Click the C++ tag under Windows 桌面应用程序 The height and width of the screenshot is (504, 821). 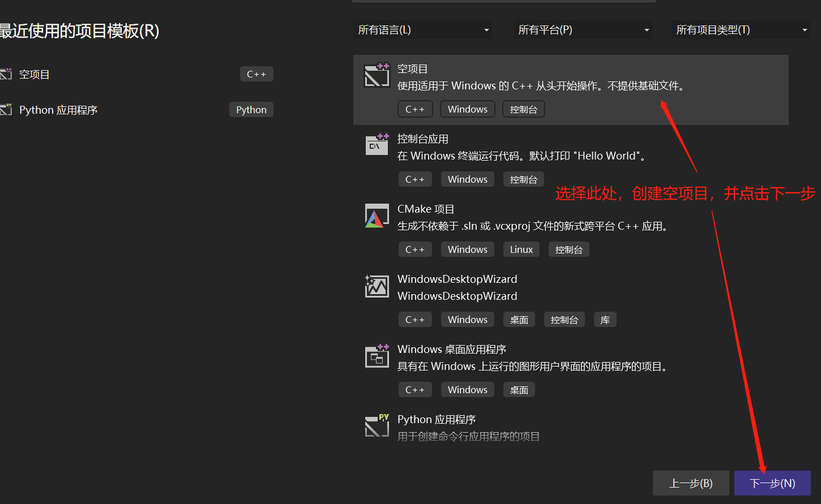point(415,390)
